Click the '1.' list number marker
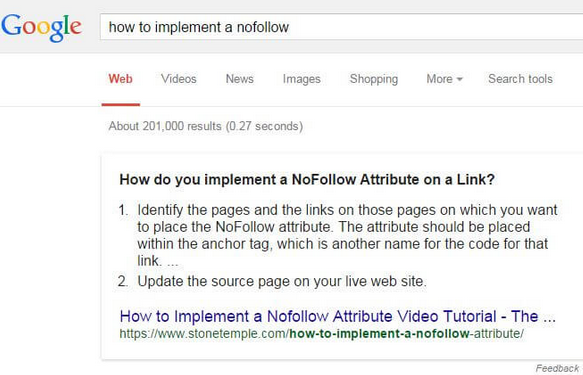 tap(123, 210)
